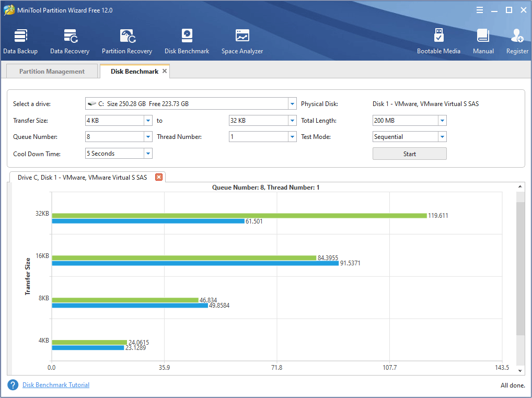Open the Data Backup tool
Image resolution: width=532 pixels, height=398 pixels.
20,42
